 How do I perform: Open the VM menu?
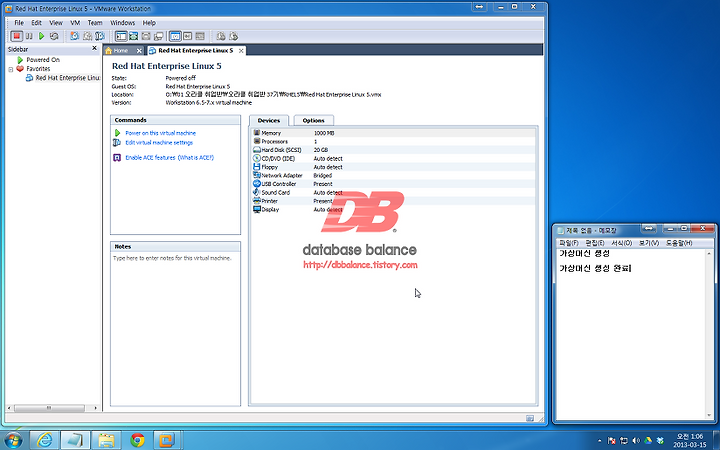pos(75,22)
